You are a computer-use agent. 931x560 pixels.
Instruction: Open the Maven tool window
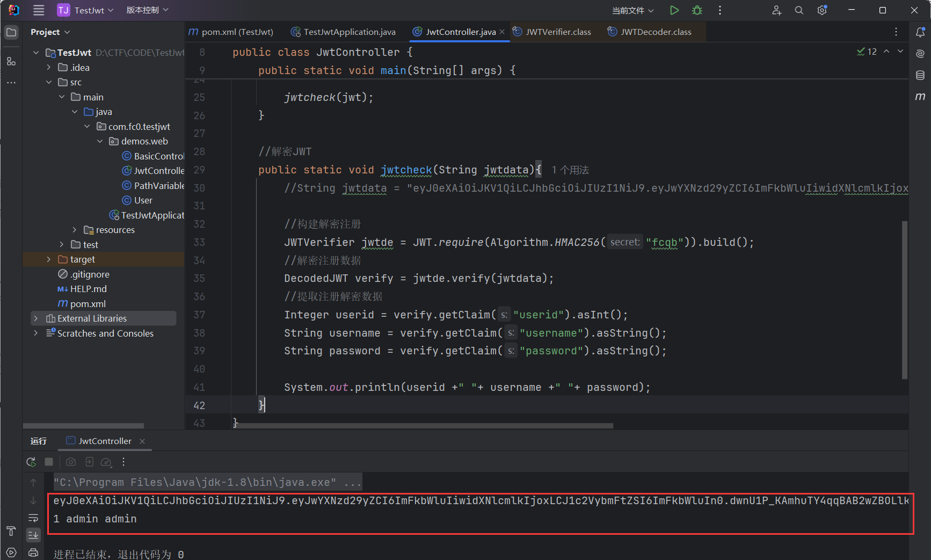920,97
